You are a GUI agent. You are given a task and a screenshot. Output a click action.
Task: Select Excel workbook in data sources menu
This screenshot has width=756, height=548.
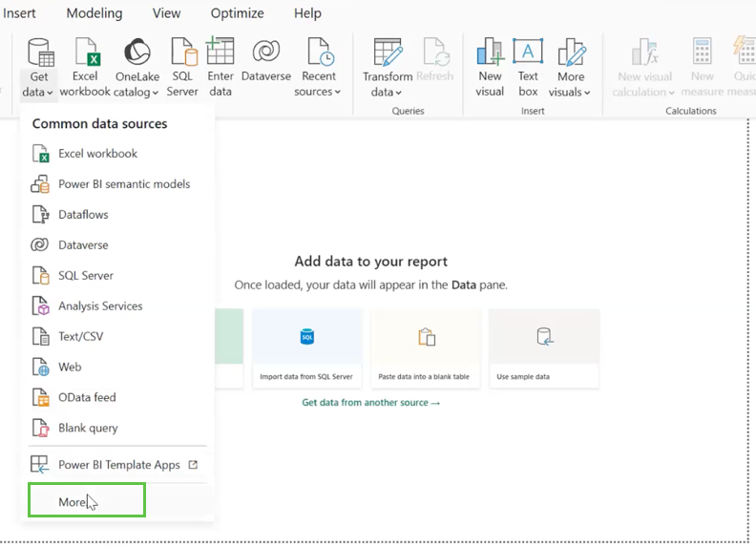click(x=117, y=154)
